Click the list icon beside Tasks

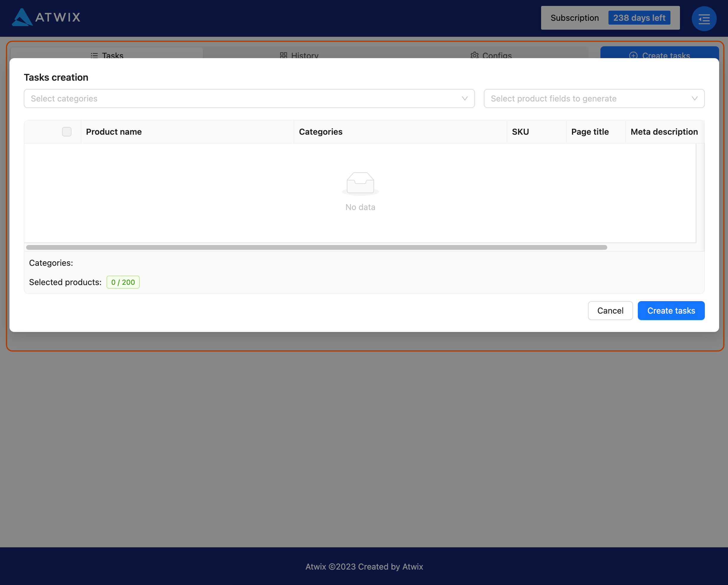pos(94,55)
